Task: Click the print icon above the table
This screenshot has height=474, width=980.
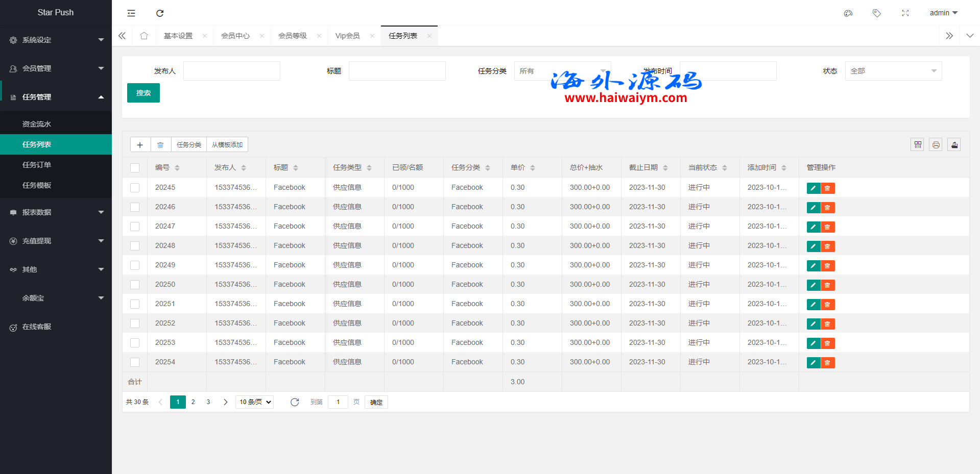Action: [x=936, y=145]
